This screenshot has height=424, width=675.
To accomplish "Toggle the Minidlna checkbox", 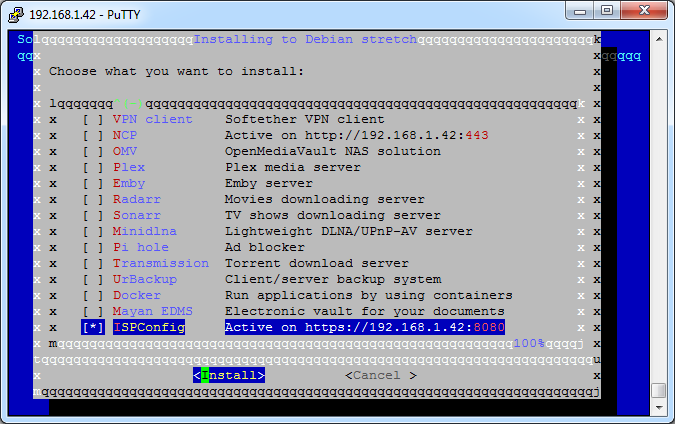I will pos(93,232).
